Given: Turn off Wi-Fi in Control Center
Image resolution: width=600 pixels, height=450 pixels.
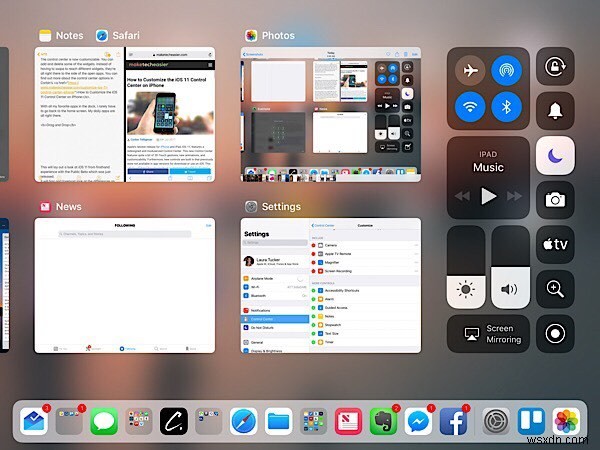Looking at the screenshot, I should (x=470, y=107).
